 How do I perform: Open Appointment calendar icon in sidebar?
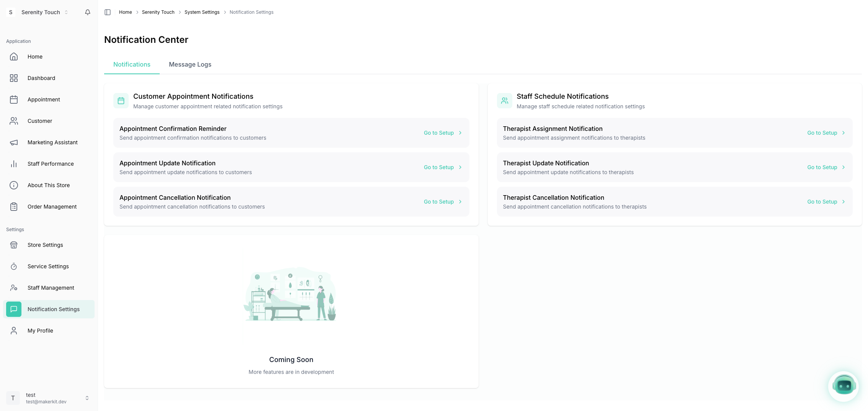pos(14,99)
